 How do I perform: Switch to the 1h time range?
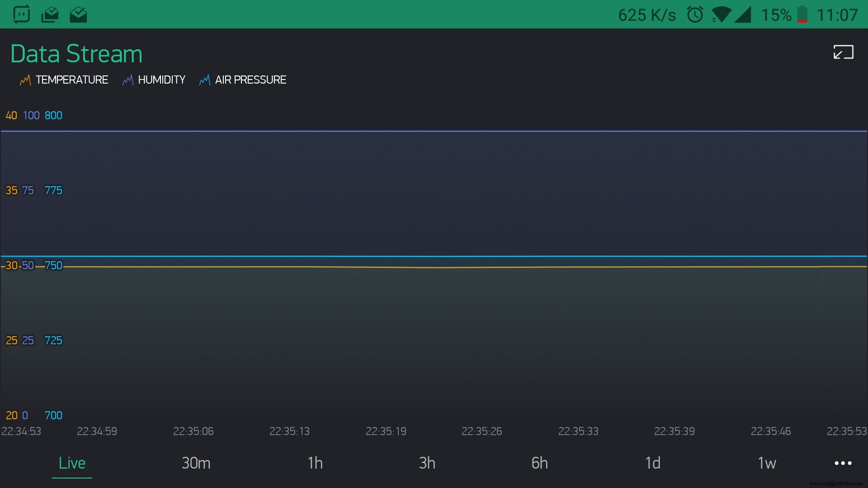pyautogui.click(x=315, y=463)
